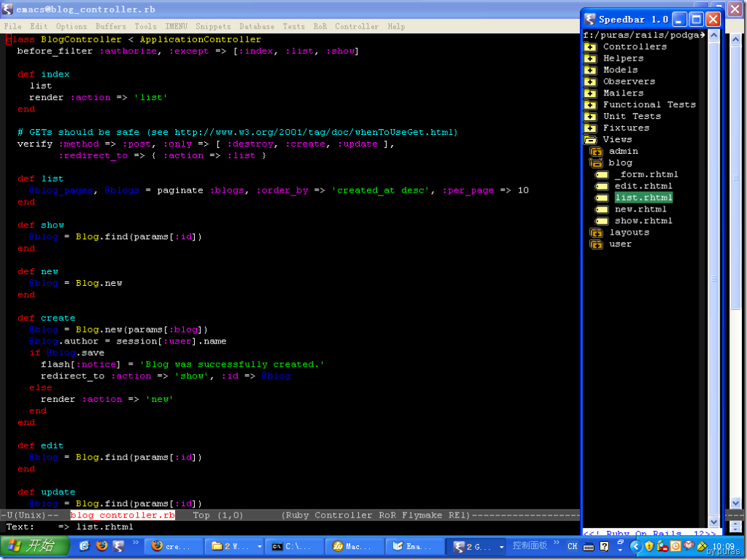Expand the Functional Tests folder icon
Image resolution: width=747 pixels, height=560 pixels.
pos(590,105)
